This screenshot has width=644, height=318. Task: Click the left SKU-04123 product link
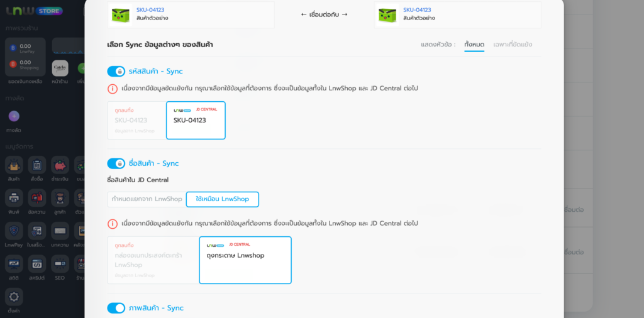point(150,10)
